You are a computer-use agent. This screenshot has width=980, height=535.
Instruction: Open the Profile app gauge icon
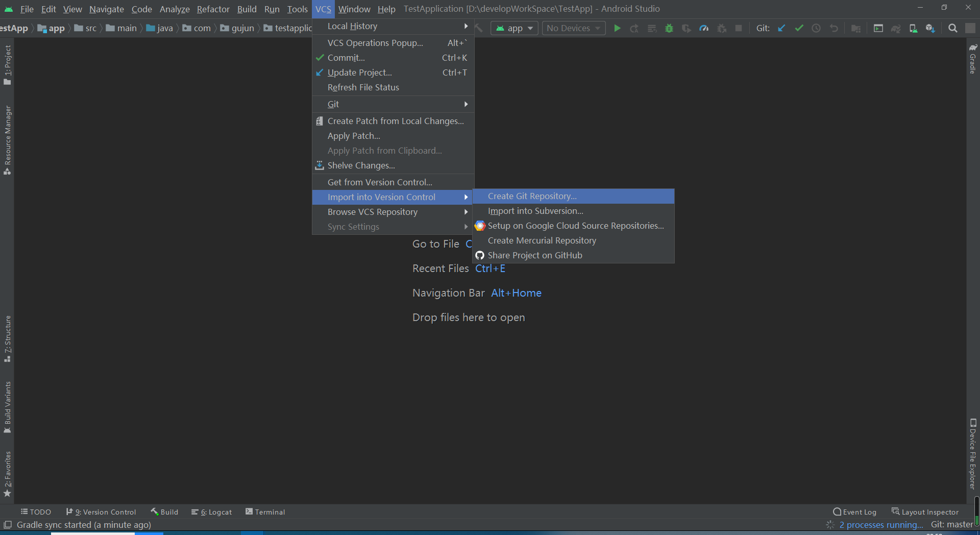[704, 28]
